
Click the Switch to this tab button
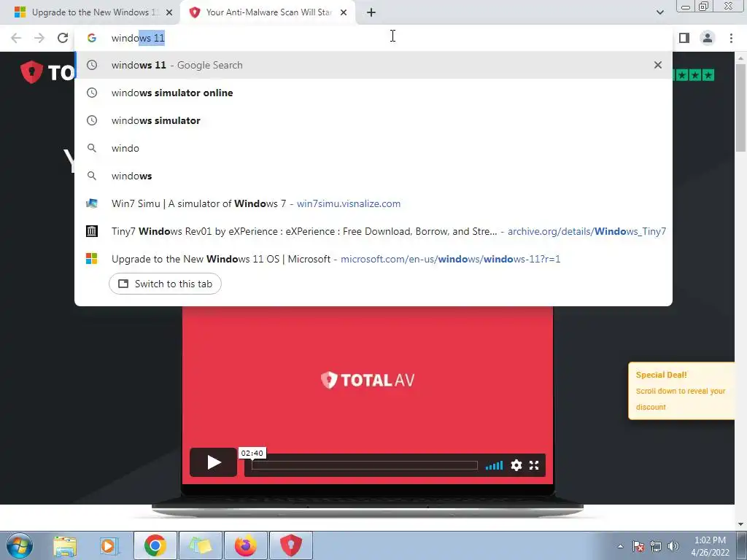(165, 284)
